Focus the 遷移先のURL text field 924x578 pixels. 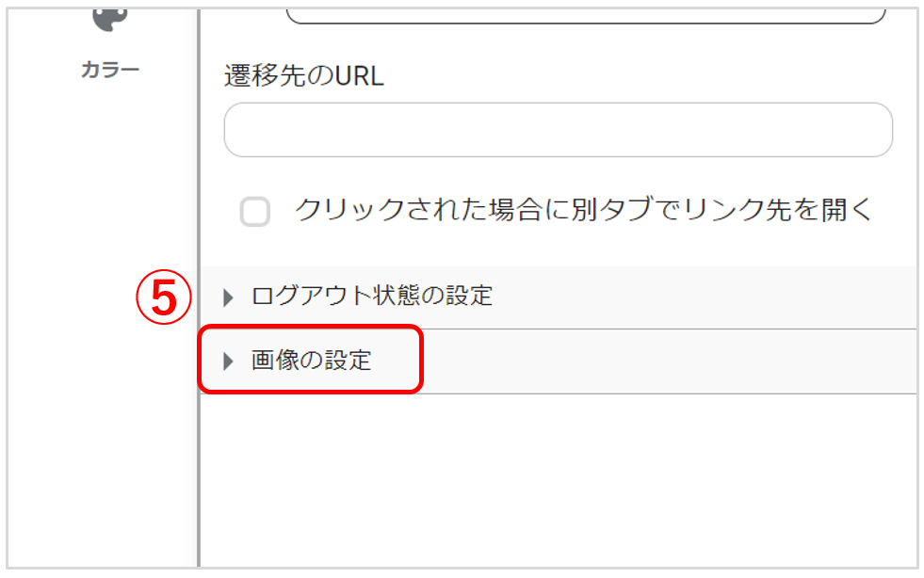[x=558, y=130]
